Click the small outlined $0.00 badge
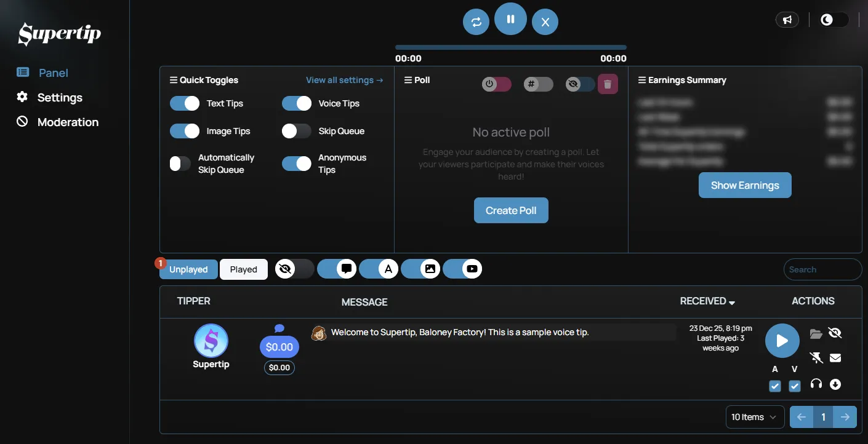Image resolution: width=868 pixels, height=444 pixels. pyautogui.click(x=279, y=367)
